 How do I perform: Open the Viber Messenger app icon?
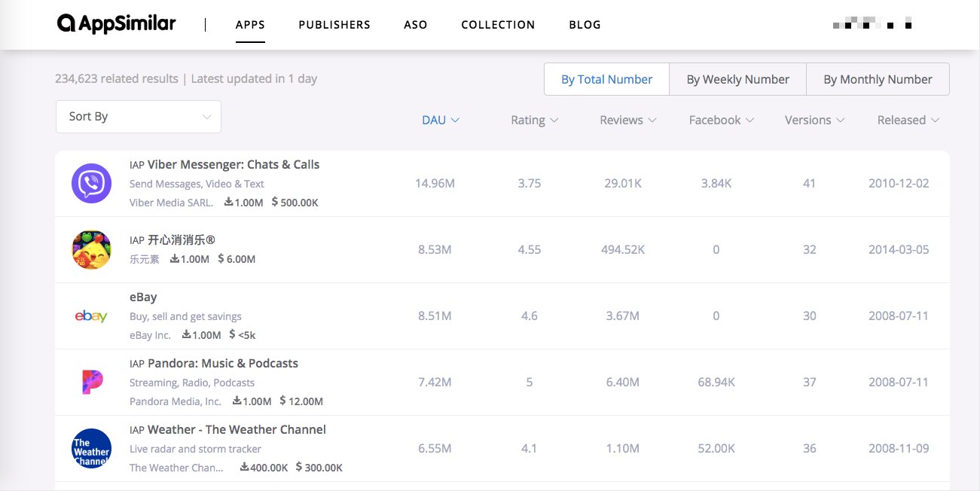click(91, 184)
